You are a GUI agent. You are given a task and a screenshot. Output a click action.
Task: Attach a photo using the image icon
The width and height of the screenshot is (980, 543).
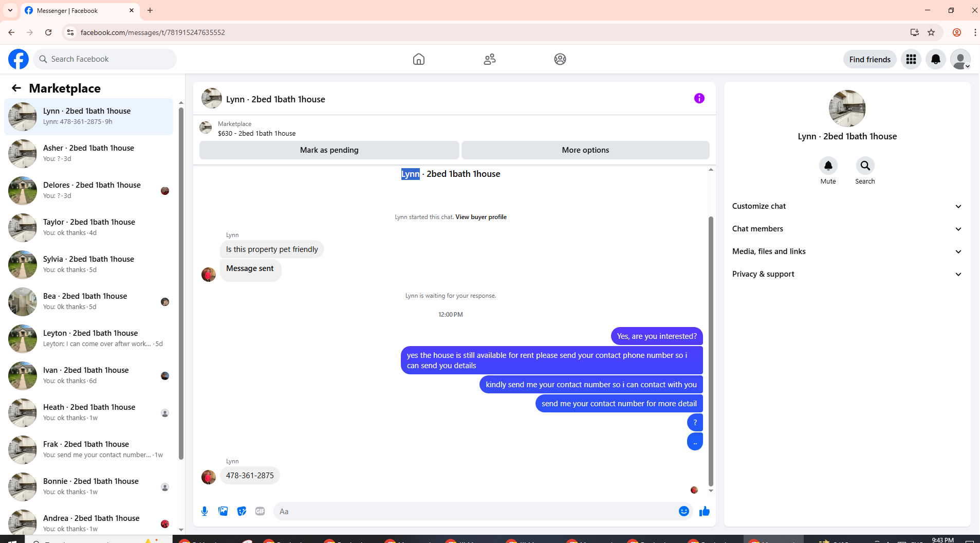(x=223, y=511)
